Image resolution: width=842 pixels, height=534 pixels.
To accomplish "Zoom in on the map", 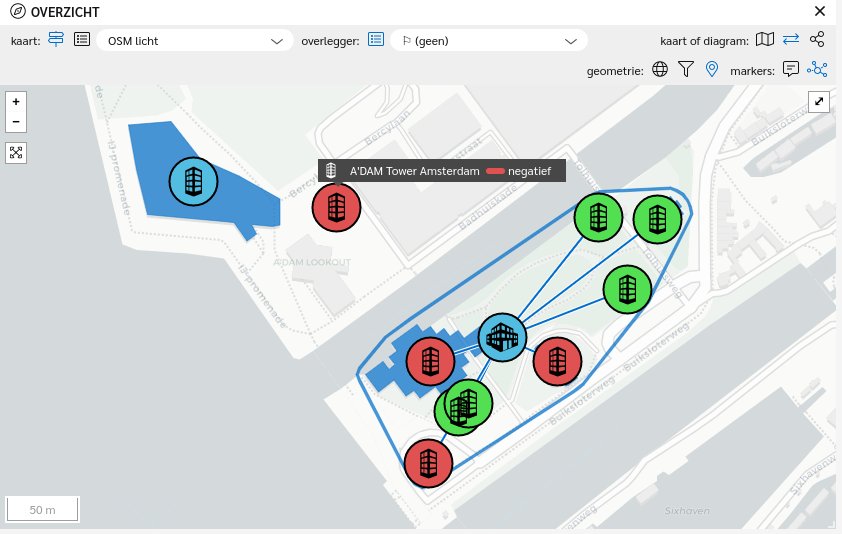I will [x=16, y=102].
